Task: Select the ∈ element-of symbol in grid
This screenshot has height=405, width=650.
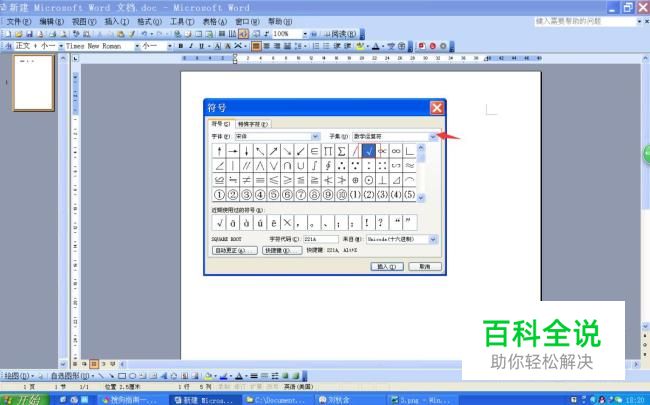Action: 314,151
